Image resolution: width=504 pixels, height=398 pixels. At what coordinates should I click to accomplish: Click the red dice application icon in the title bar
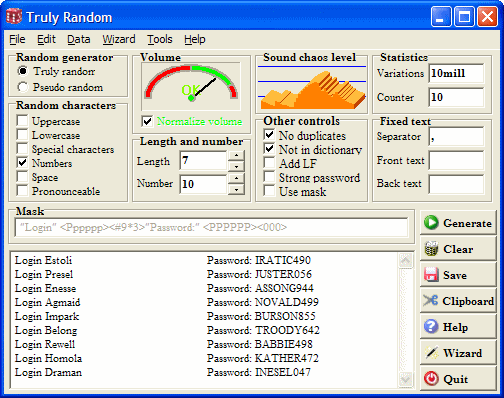tap(14, 16)
